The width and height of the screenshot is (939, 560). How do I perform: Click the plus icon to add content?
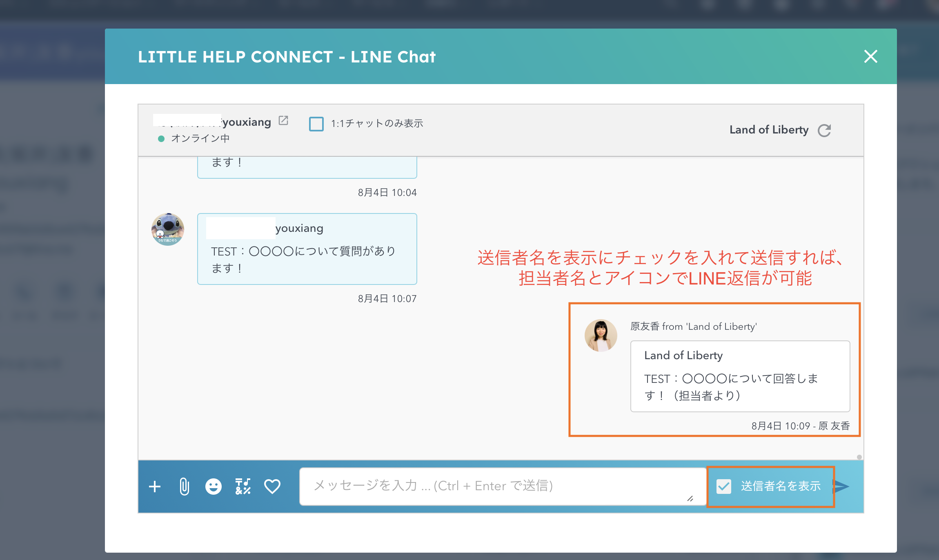(155, 486)
